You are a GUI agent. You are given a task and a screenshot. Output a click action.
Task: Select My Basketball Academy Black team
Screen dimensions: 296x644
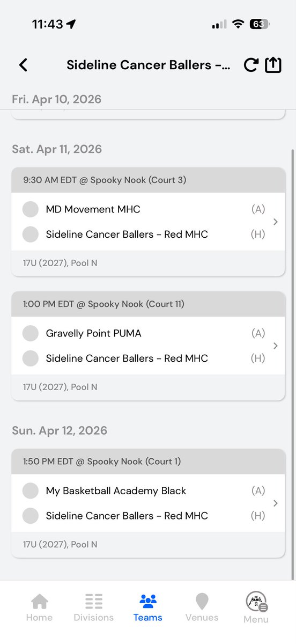[x=116, y=491]
